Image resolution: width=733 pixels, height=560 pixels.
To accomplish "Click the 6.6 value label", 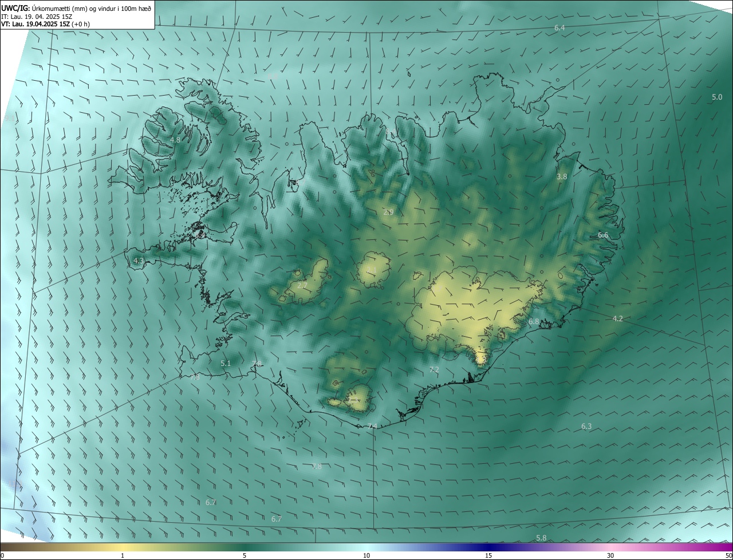I will (603, 235).
